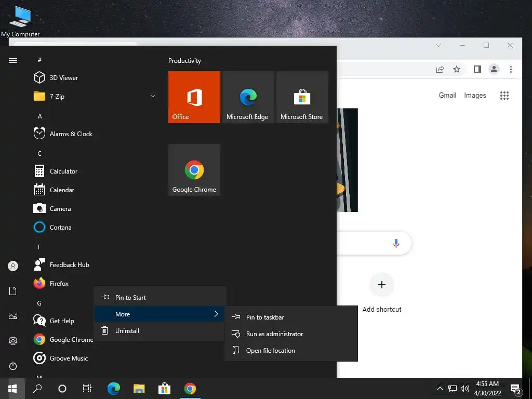Open the taskbar clock and date
Screen dimensions: 532x399
click(x=487, y=389)
